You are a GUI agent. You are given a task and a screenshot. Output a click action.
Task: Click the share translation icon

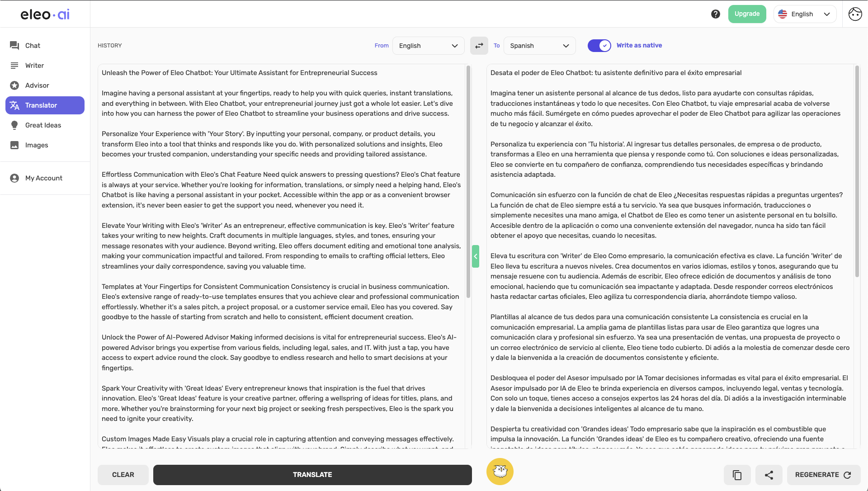point(769,475)
